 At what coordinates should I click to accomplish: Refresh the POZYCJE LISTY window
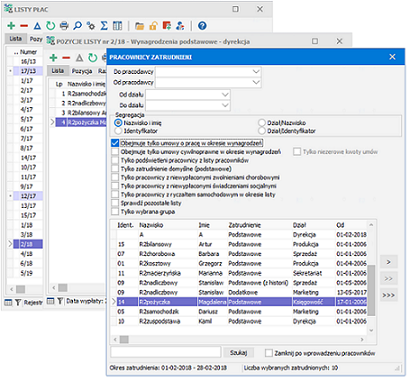[x=93, y=58]
